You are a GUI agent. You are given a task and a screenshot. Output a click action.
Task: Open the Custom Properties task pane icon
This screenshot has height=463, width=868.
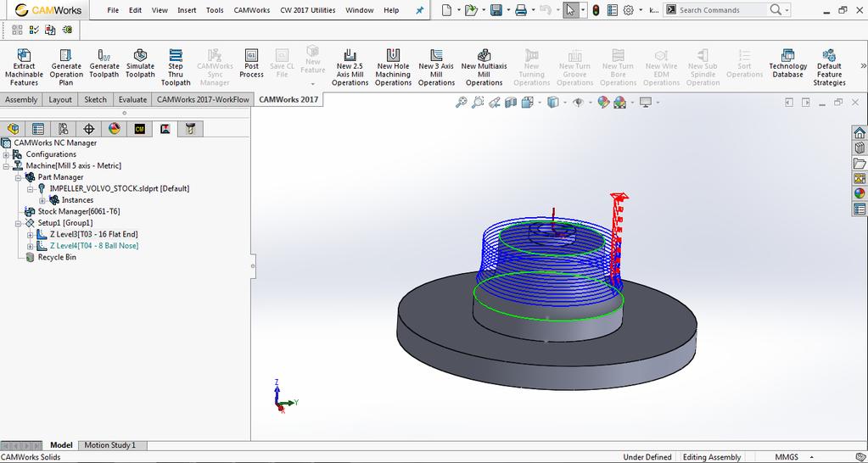860,209
